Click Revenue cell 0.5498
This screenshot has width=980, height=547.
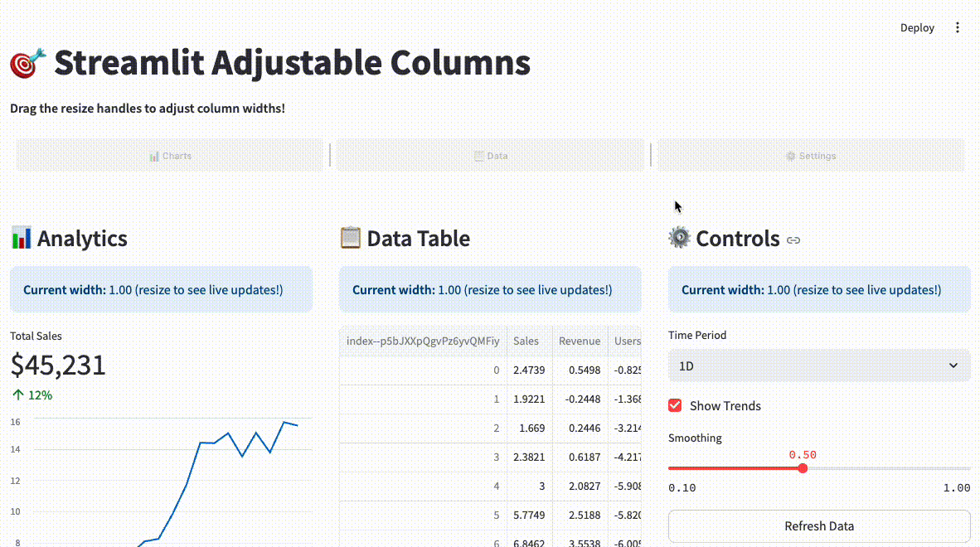580,370
